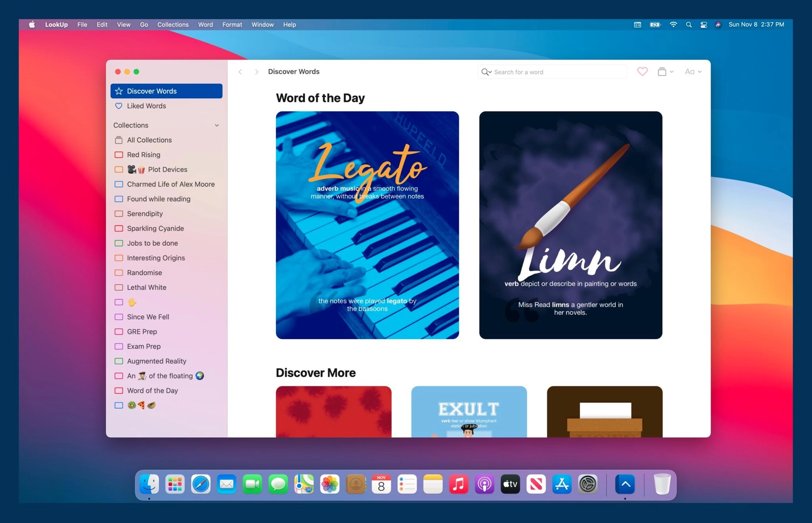Collapse the Collections sidebar section
Screen dimensions: 812x523
pyautogui.click(x=216, y=125)
